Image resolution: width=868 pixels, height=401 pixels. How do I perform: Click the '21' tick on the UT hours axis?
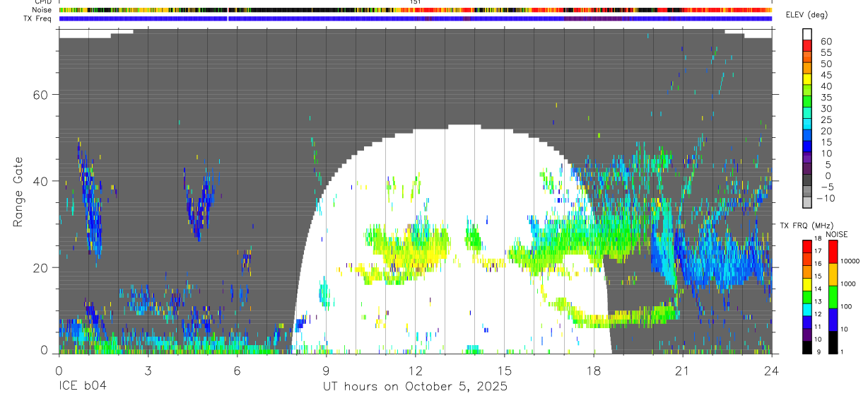682,370
